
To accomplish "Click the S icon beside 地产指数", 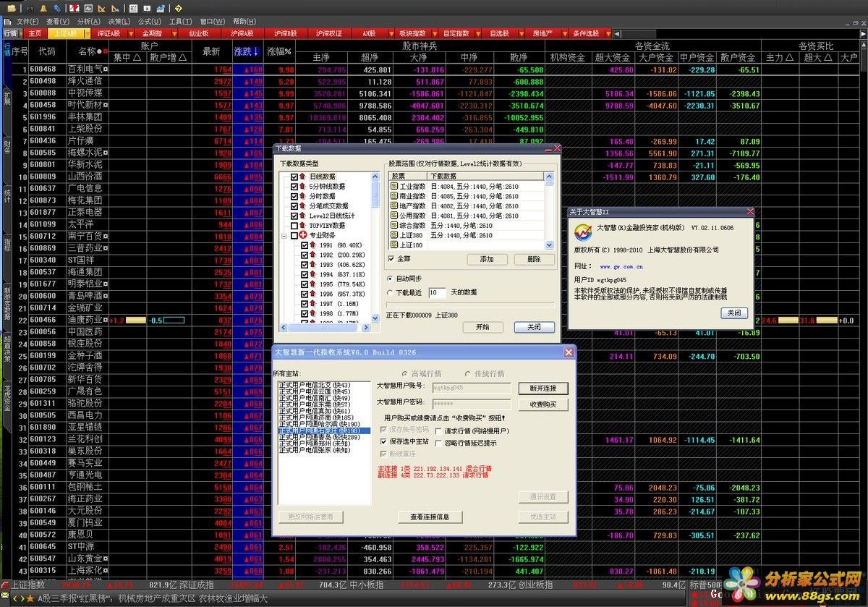I will 394,205.
